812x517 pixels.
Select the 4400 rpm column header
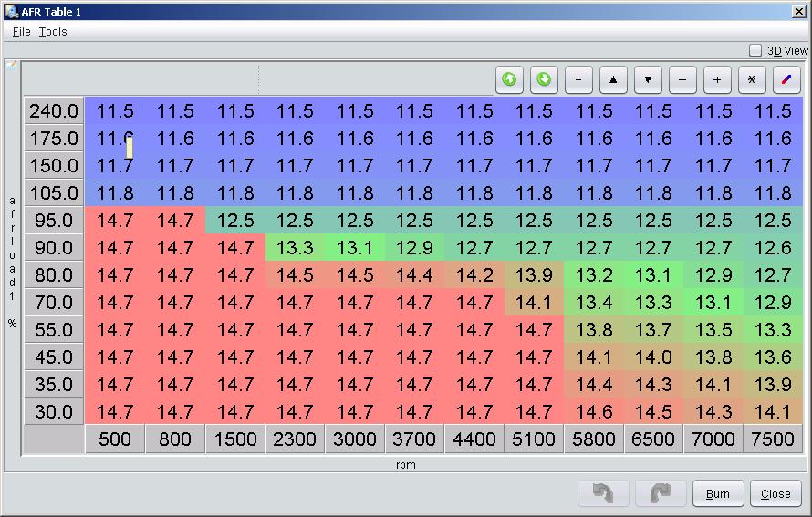coord(474,439)
